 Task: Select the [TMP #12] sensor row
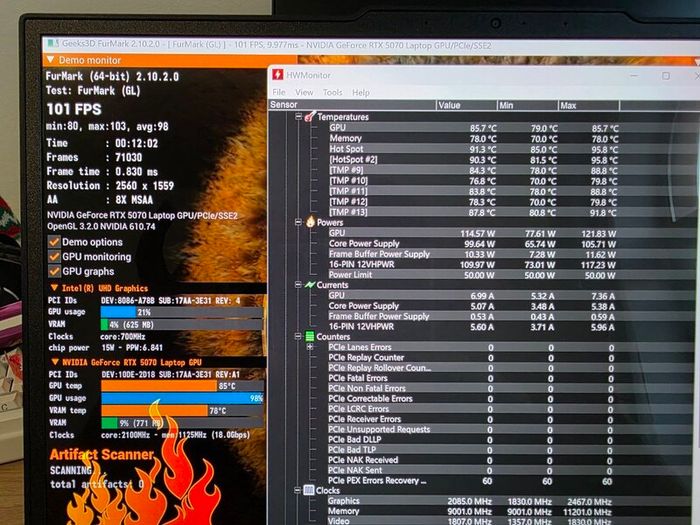pos(474,202)
